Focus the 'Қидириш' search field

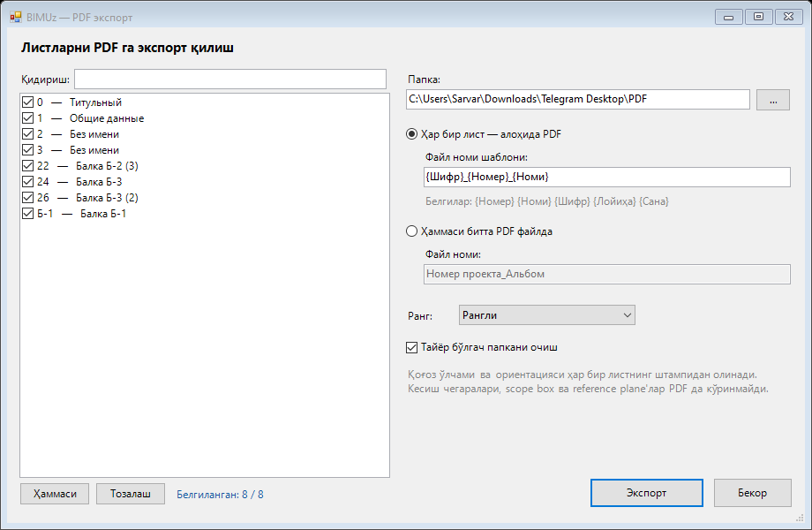pos(230,79)
